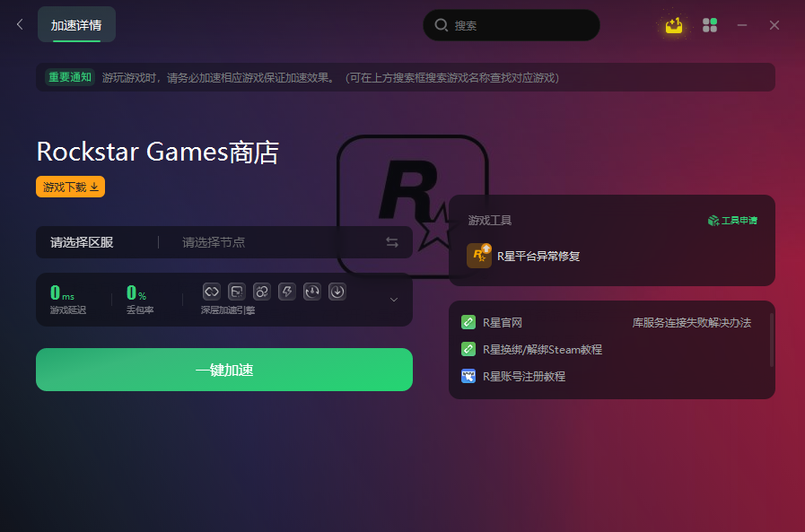Open the R星官网 link
This screenshot has height=532, width=805.
[x=492, y=322]
